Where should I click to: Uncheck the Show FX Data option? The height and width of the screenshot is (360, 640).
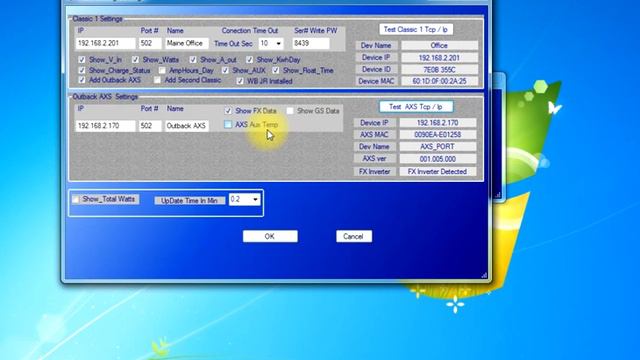[228, 111]
